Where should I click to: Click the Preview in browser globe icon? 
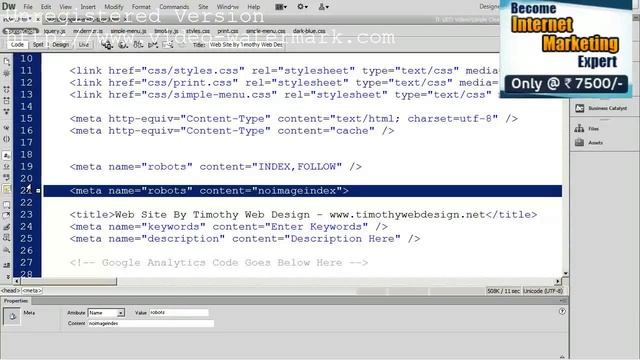click(123, 44)
